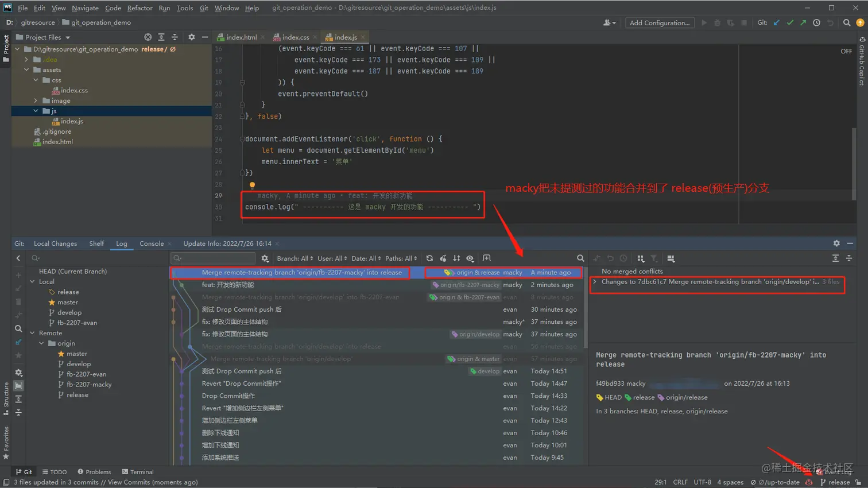The height and width of the screenshot is (488, 868).
Task: Expand the image folder in project tree
Action: tap(36, 101)
